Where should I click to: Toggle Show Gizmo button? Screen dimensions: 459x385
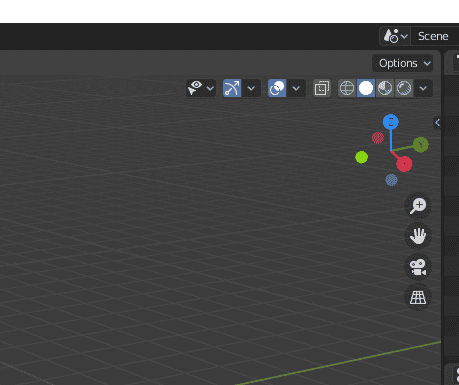(x=232, y=88)
